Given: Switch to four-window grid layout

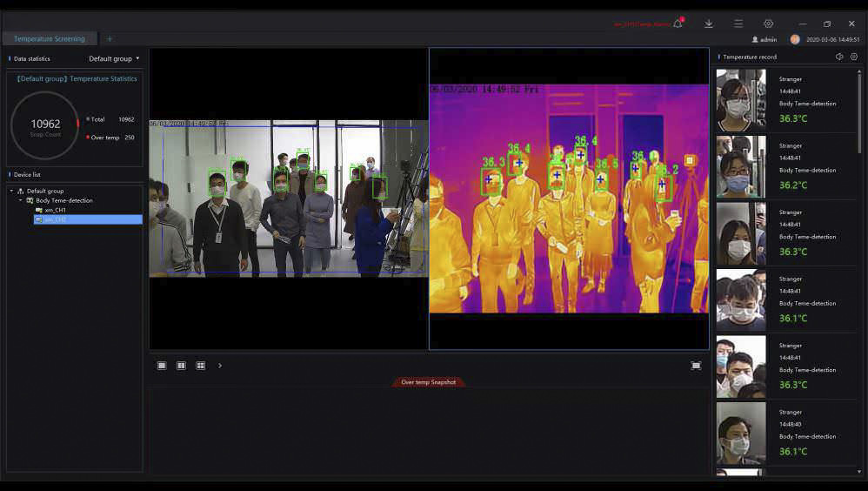Looking at the screenshot, I should pyautogui.click(x=200, y=366).
